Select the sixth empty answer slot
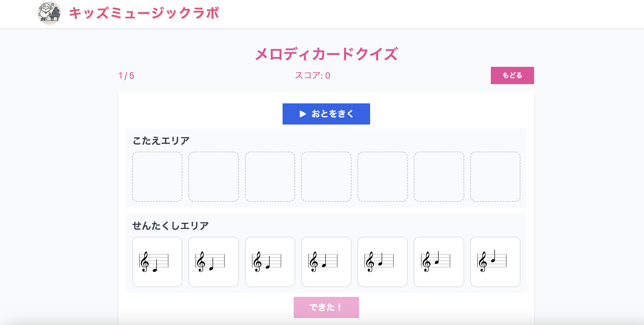 (x=439, y=176)
